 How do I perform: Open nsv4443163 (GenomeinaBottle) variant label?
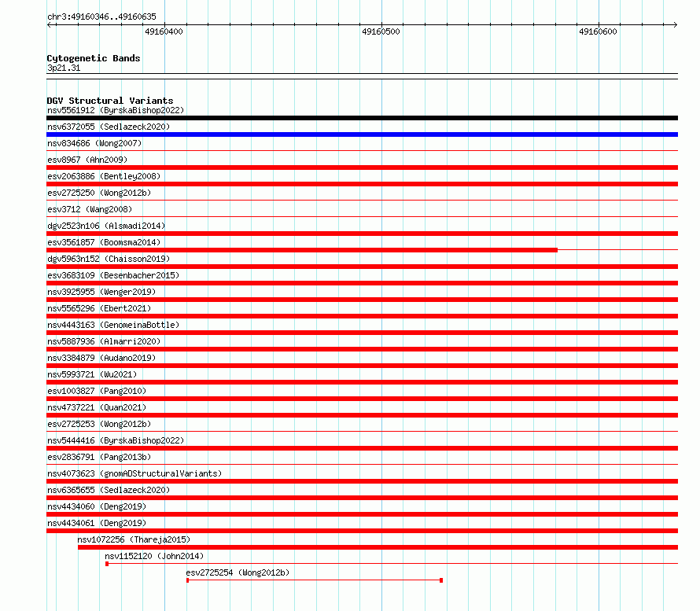point(113,325)
